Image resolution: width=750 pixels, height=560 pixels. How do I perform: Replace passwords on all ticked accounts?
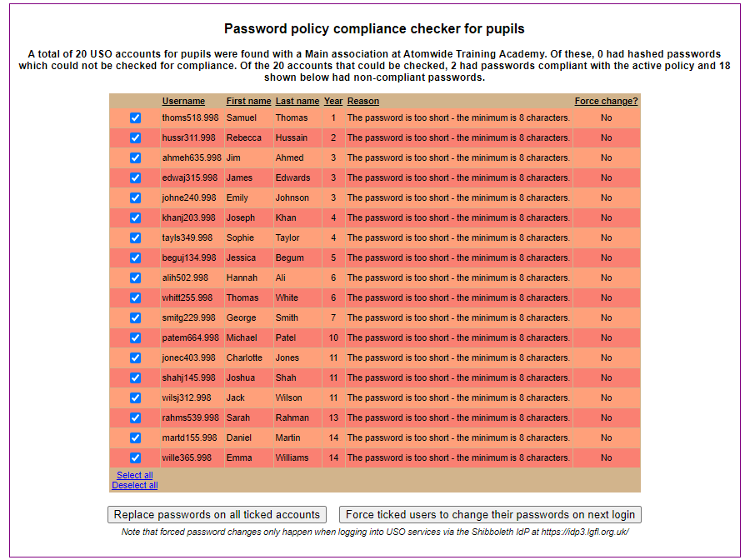coord(217,514)
